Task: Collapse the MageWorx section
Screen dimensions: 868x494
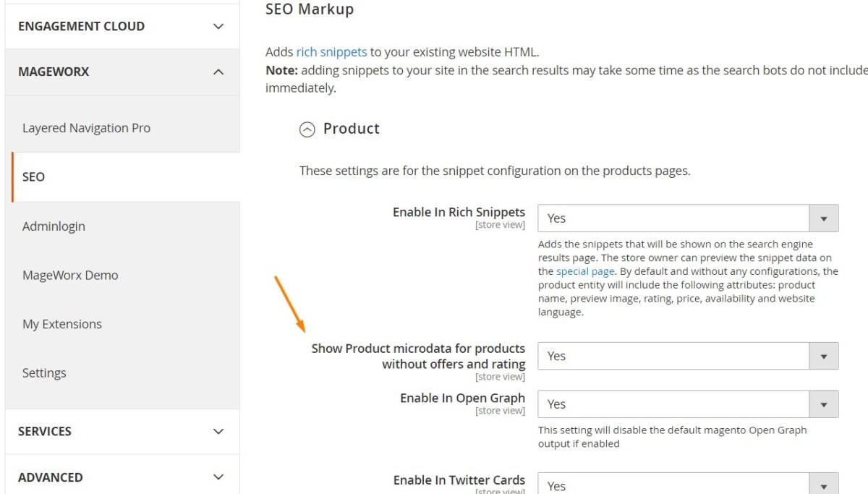Action: pos(122,72)
